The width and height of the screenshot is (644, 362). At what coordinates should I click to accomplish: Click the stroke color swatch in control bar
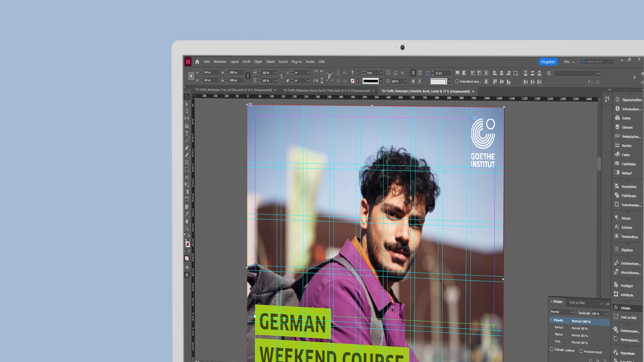[x=353, y=81]
